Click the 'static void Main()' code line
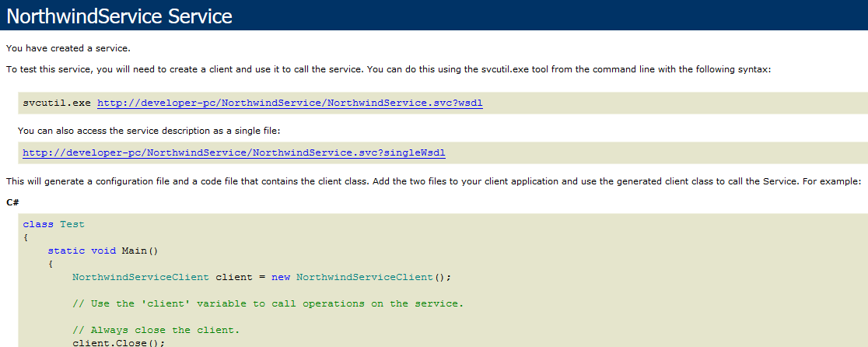Viewport: 868px width, 347px height. pyautogui.click(x=103, y=251)
